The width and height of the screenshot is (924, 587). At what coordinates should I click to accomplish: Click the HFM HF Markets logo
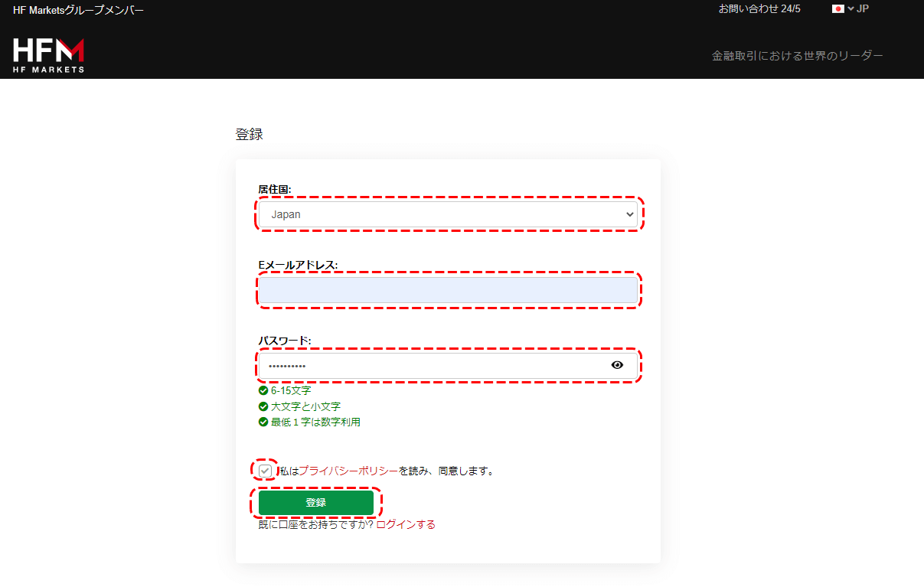[48, 55]
